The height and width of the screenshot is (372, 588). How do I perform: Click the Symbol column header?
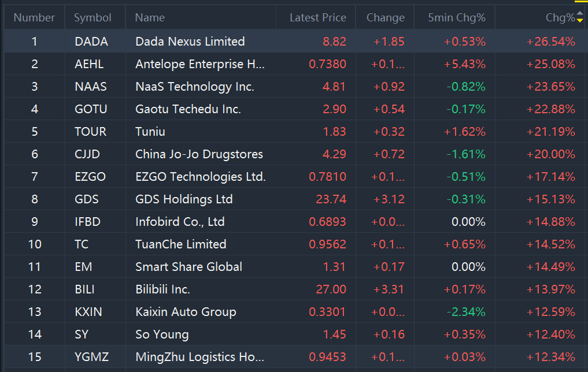pyautogui.click(x=93, y=18)
